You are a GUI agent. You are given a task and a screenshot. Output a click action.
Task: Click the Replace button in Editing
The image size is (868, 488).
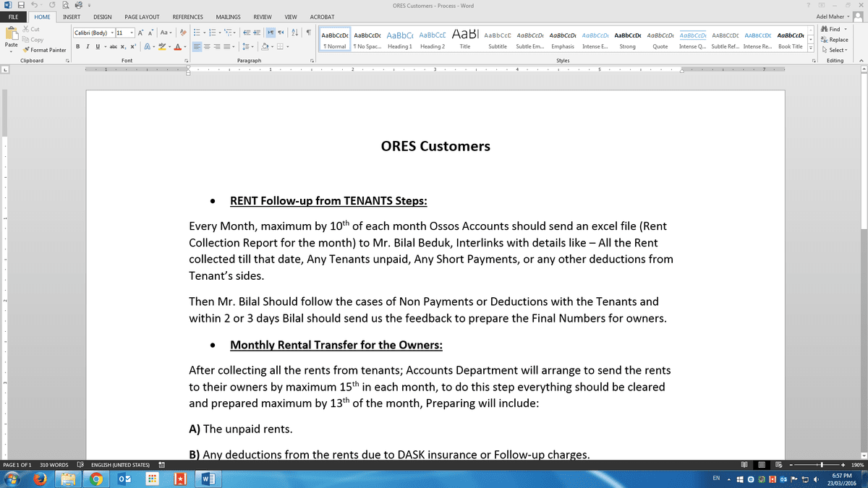click(835, 40)
